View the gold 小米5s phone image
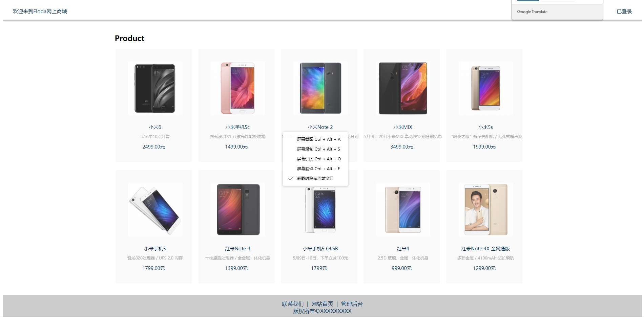This screenshot has width=644, height=317. pyautogui.click(x=485, y=88)
